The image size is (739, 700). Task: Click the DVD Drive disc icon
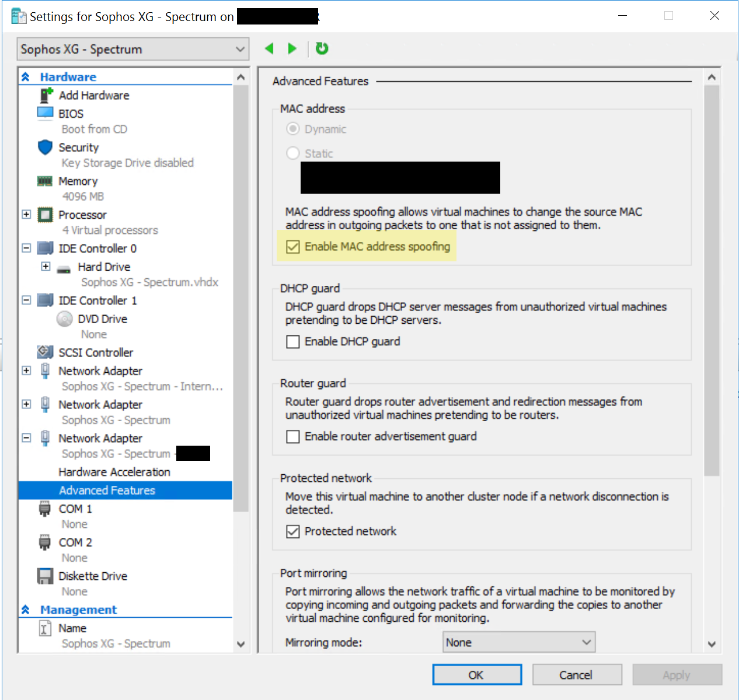(65, 319)
